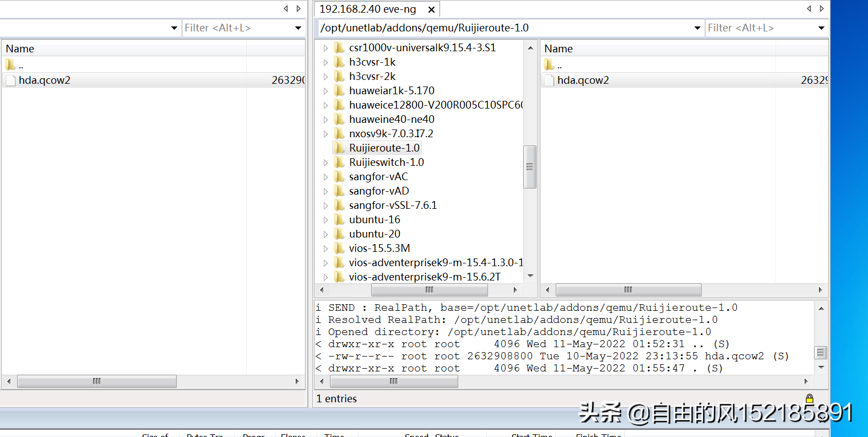This screenshot has width=868, height=437.
Task: Switch to the 192.168.2.40 eve-ng tab
Action: tap(367, 9)
